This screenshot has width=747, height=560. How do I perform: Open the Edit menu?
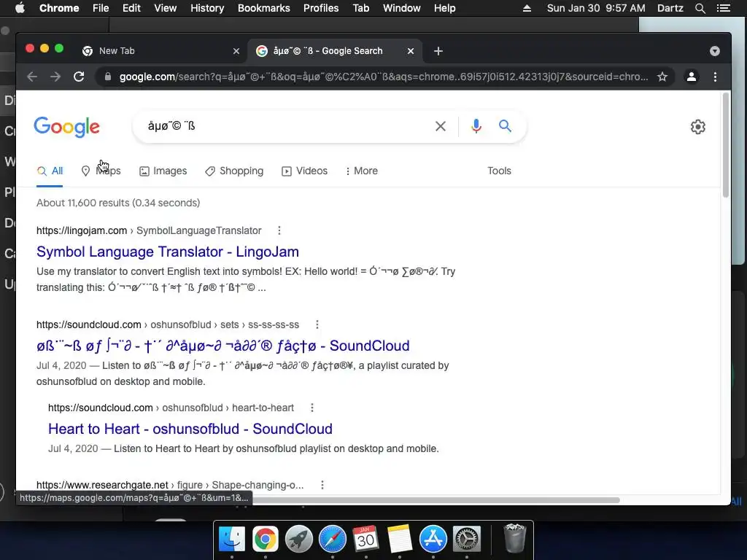tap(131, 8)
